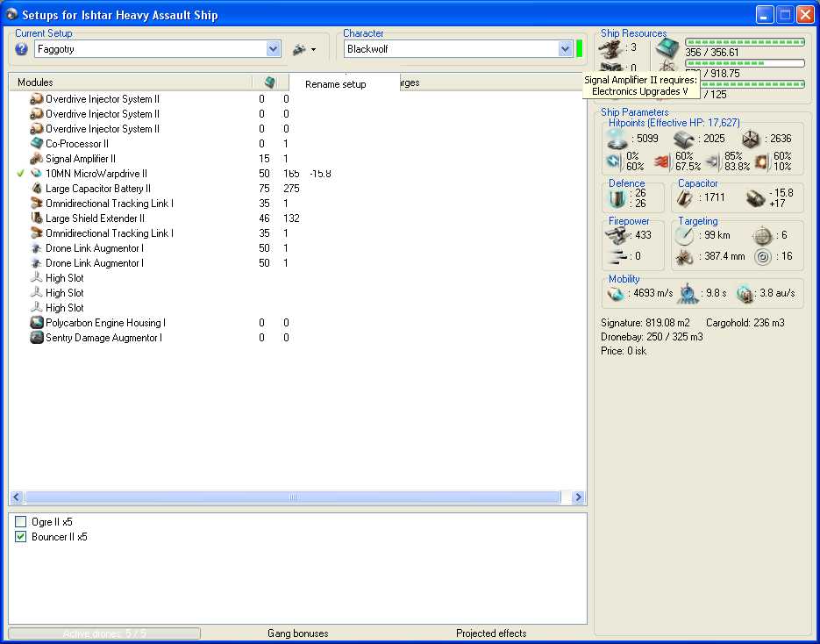This screenshot has height=644, width=820.
Task: Click the powergrid usage bar 918.75
Action: point(745,63)
